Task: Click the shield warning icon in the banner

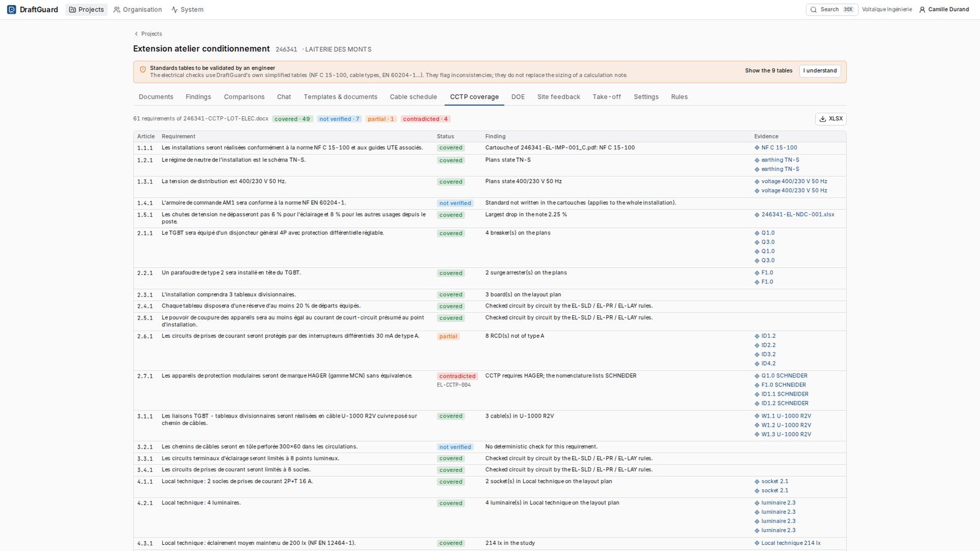Action: (x=143, y=69)
